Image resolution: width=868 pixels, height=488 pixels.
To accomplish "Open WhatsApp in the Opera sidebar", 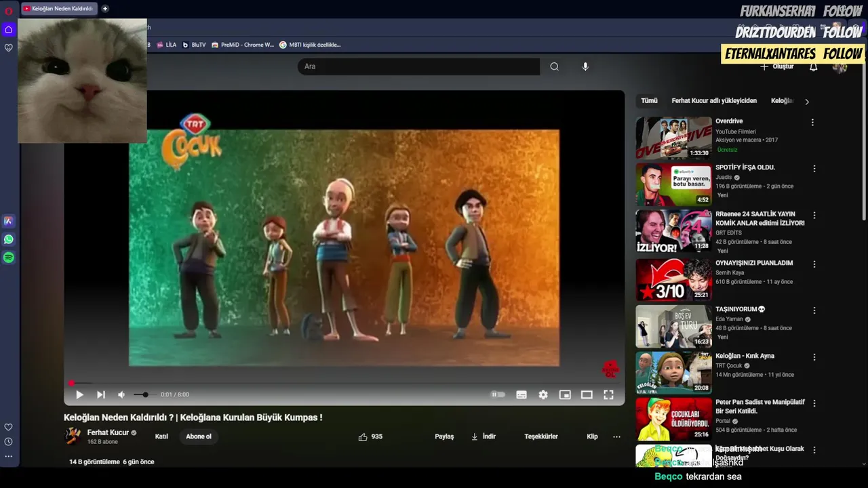I will (9, 239).
